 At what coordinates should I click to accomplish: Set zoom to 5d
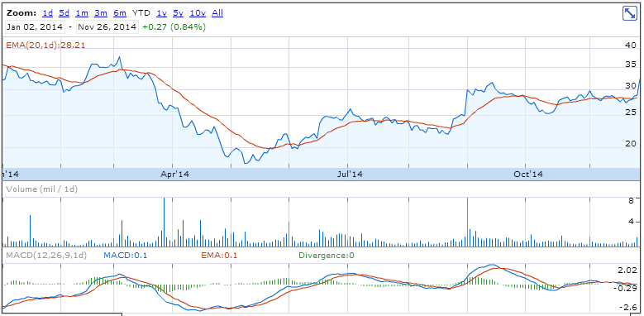click(64, 13)
